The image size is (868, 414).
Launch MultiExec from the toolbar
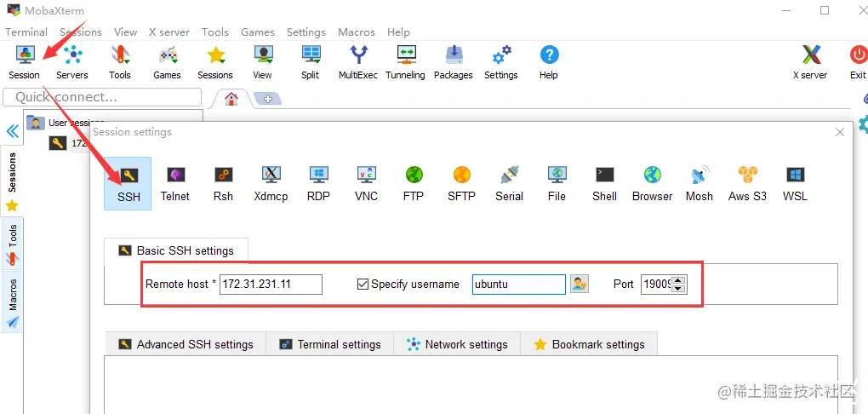[x=358, y=63]
